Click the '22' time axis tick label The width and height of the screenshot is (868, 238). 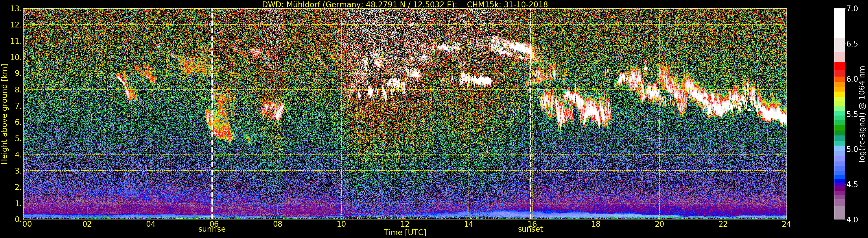click(x=723, y=224)
